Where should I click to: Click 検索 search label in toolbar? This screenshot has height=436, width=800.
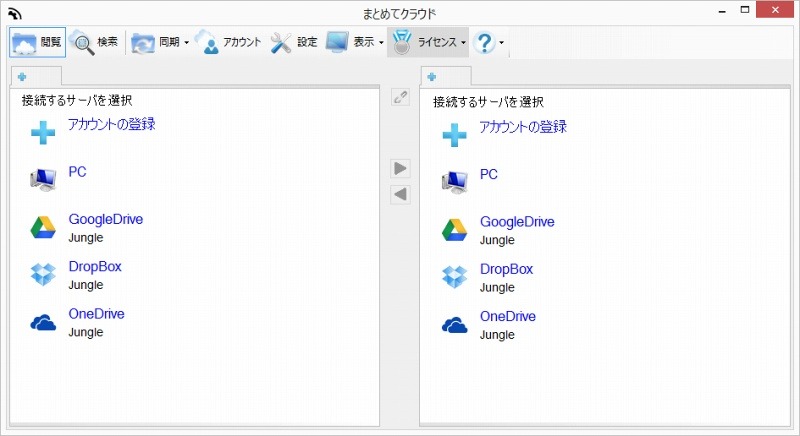(x=108, y=42)
